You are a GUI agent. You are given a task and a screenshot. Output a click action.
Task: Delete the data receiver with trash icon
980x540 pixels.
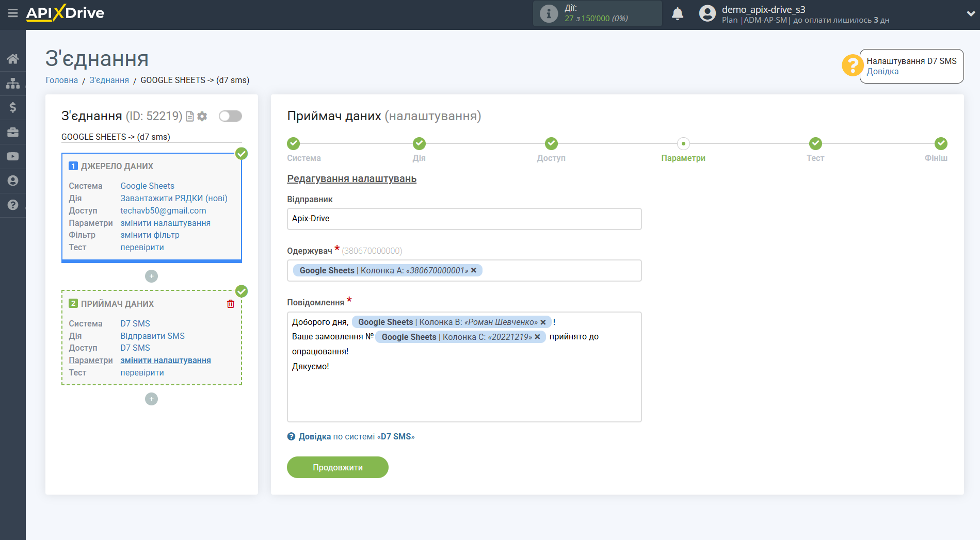[x=231, y=304]
